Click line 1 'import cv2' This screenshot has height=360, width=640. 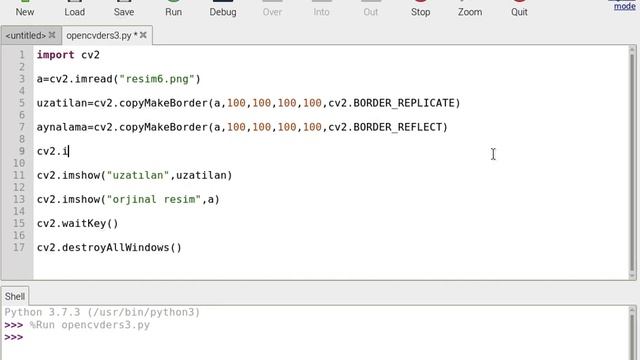tap(68, 55)
